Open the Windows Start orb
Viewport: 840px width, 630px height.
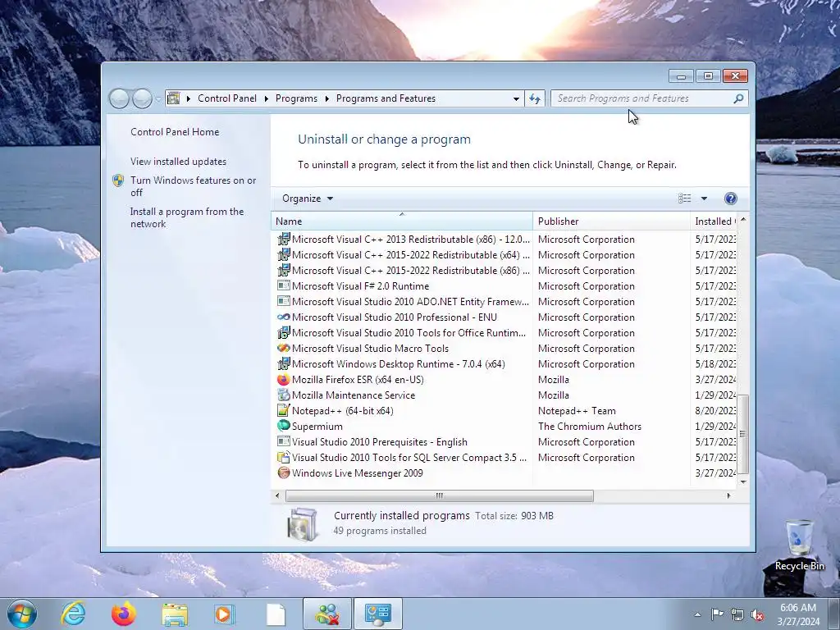(21, 614)
